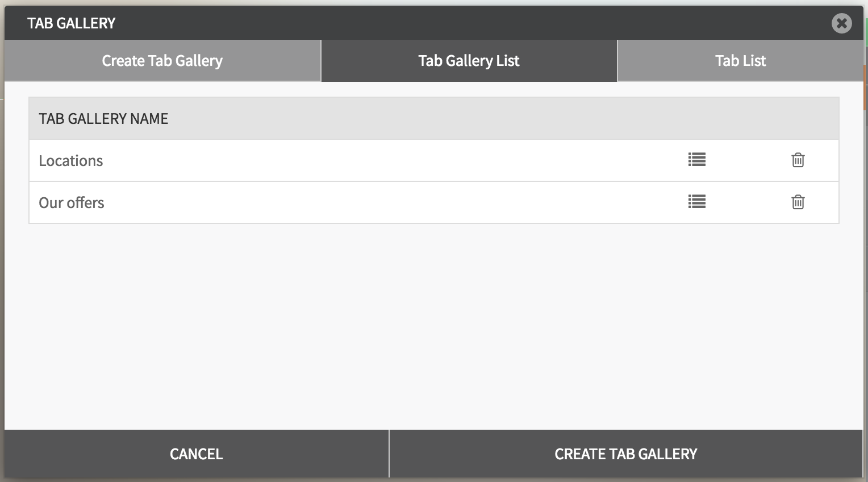Click the TAB GALLERY dialog title text
The height and width of the screenshot is (482, 868).
pyautogui.click(x=72, y=23)
